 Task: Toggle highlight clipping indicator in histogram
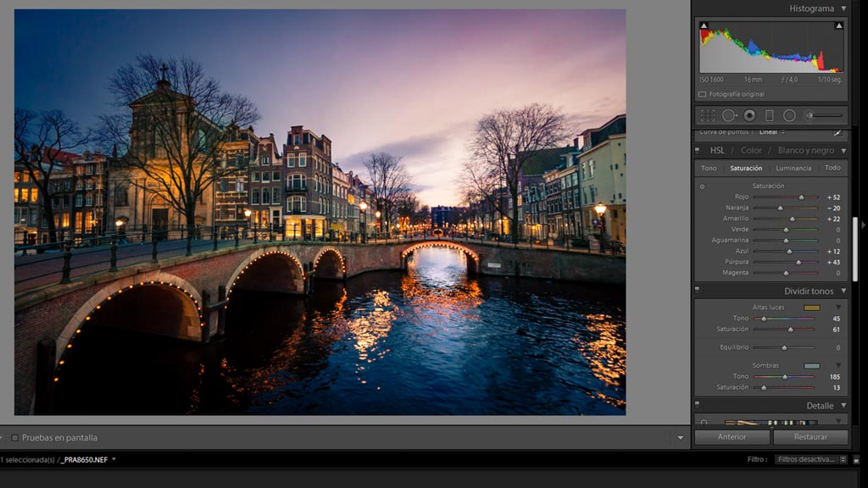pos(838,26)
